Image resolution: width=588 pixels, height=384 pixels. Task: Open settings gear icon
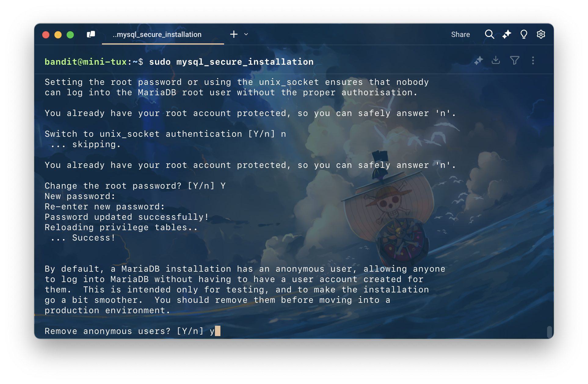(541, 34)
